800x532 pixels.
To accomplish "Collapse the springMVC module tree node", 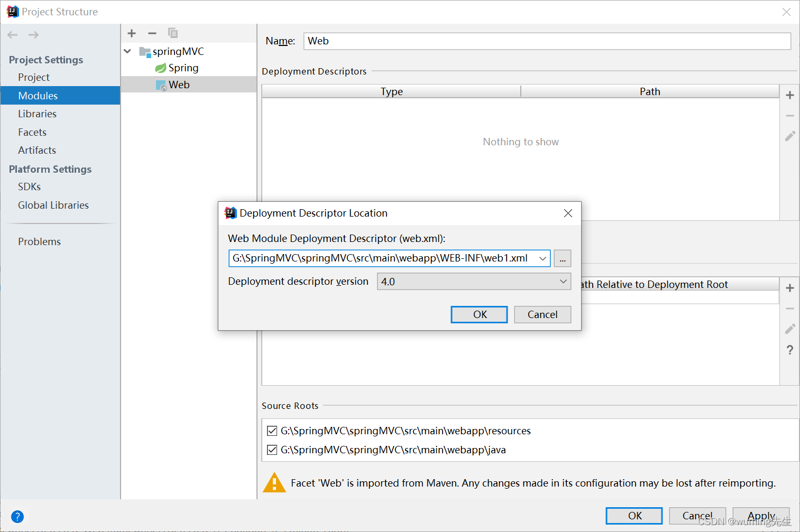I will coord(127,51).
